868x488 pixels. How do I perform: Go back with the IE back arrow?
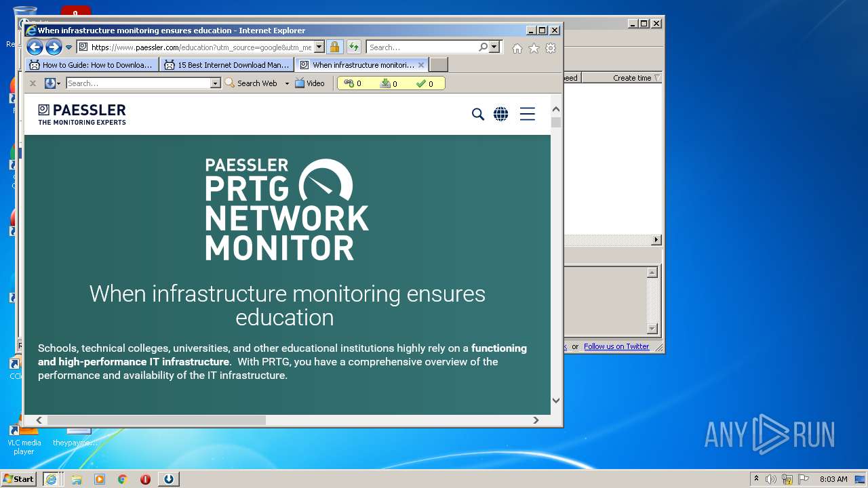pyautogui.click(x=35, y=47)
